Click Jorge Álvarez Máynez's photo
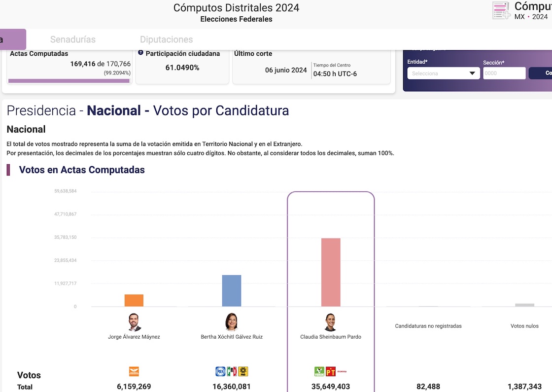Screen dimensions: 552x392 pos(134,322)
